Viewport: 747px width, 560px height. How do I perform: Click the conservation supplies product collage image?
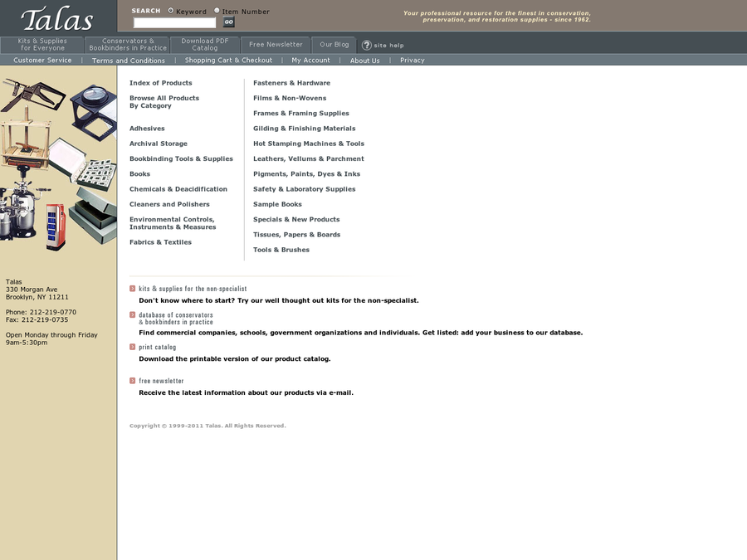click(58, 164)
